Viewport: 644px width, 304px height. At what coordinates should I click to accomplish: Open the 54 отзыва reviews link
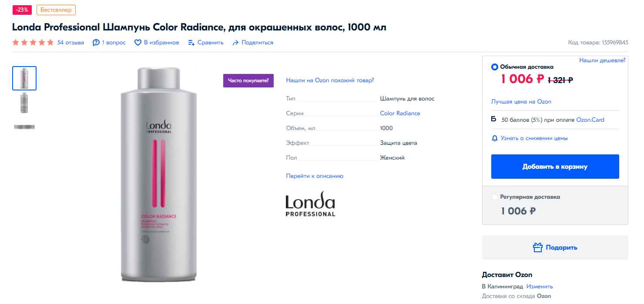point(70,43)
